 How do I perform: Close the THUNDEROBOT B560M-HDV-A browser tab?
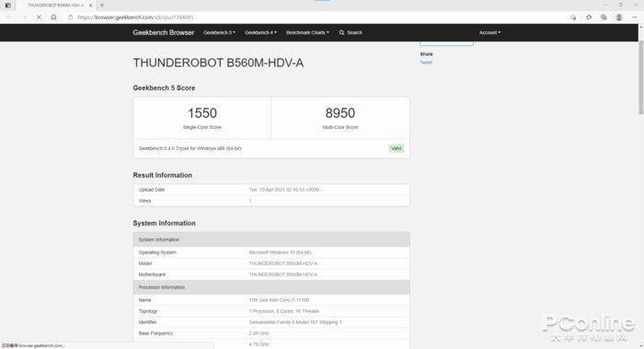[x=91, y=6]
